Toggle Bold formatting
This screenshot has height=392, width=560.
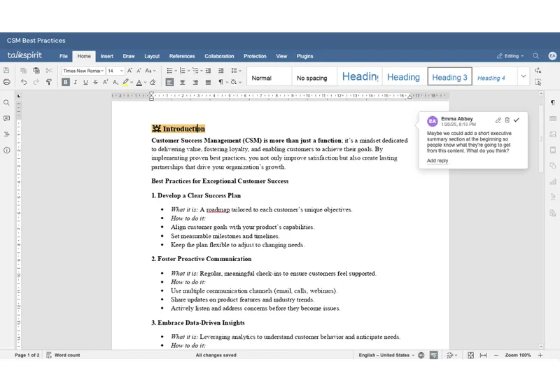(x=65, y=82)
